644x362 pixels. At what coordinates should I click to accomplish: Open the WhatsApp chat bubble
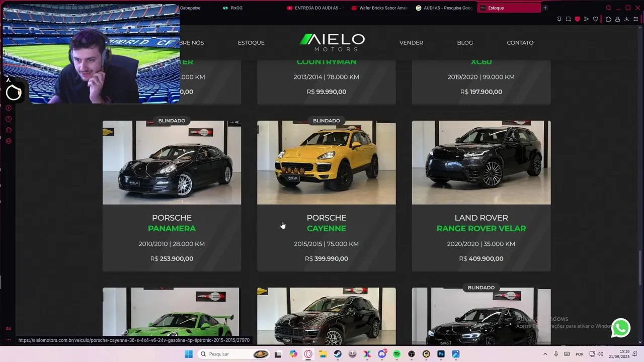coord(621,328)
